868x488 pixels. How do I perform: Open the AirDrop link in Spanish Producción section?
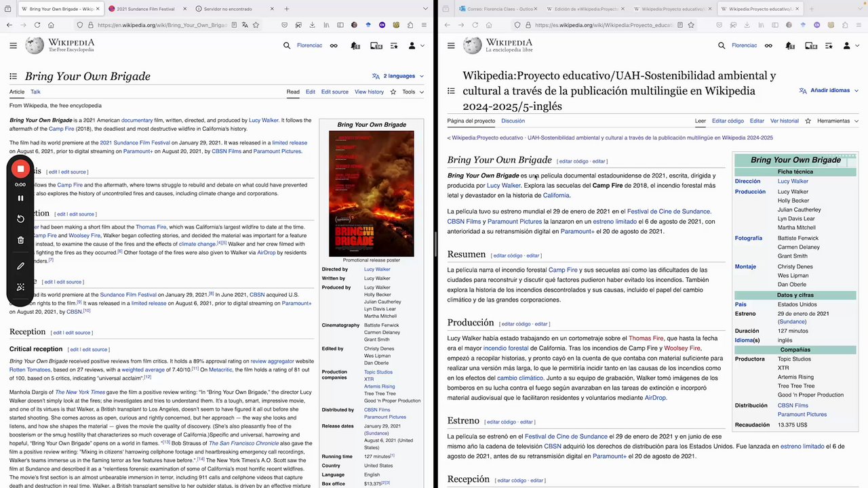655,398
